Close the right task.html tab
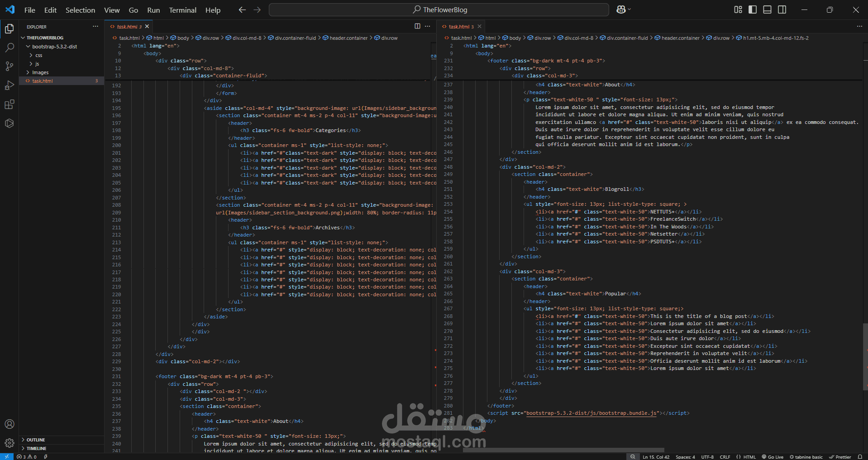This screenshot has height=460, width=868. point(479,27)
